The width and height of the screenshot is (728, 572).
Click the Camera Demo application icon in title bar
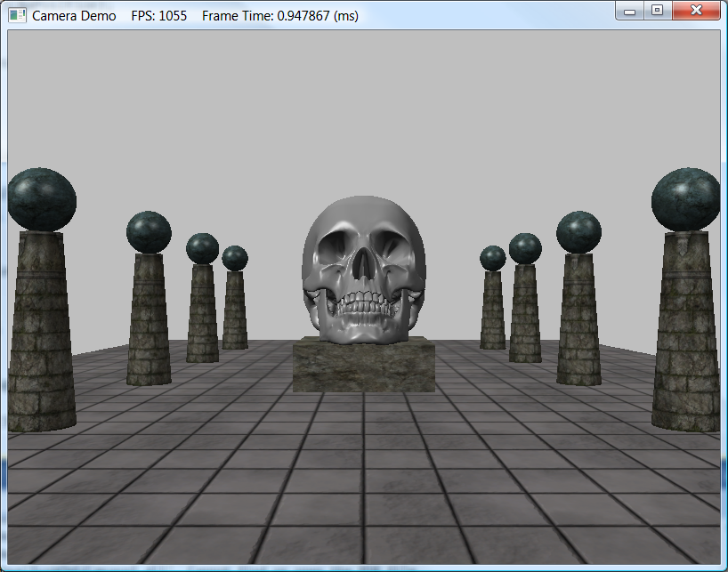point(17,16)
